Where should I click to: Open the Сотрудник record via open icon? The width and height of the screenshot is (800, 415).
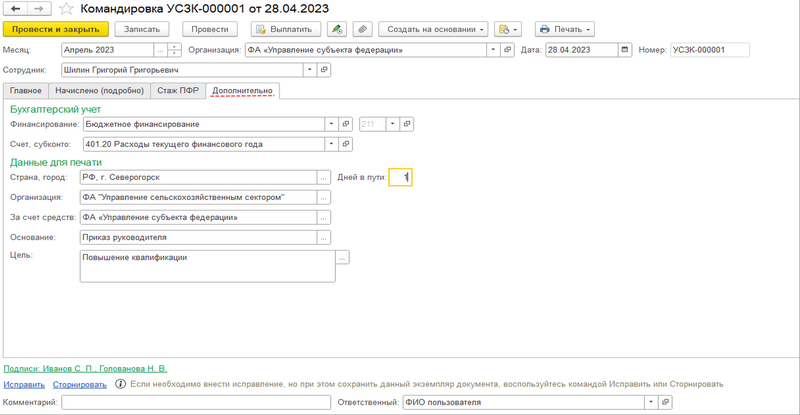click(324, 70)
